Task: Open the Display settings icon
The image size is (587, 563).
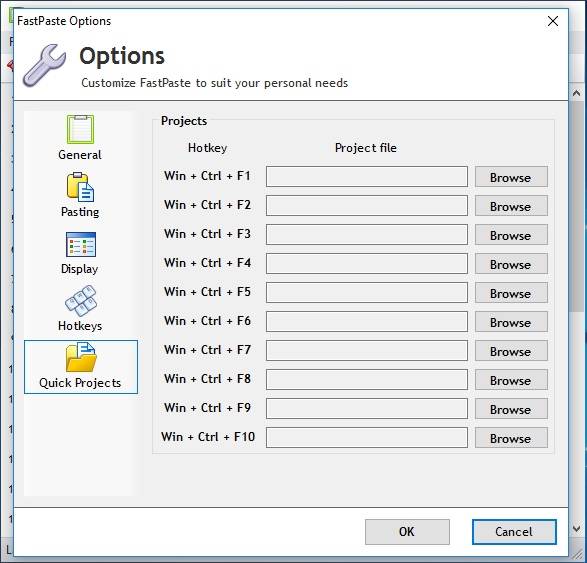Action: [81, 244]
